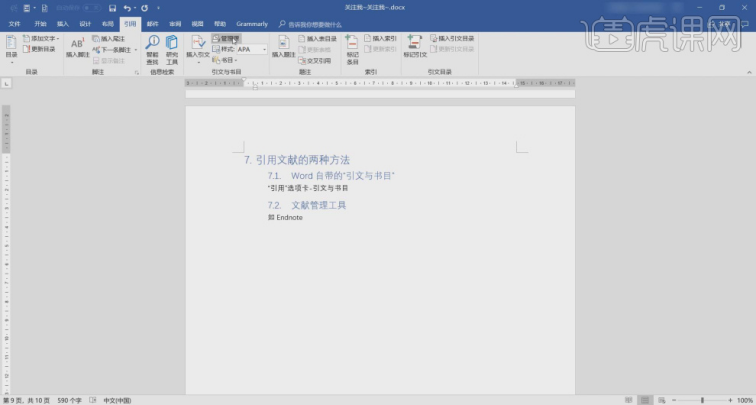Click the 100% zoom level
The image size is (756, 405).
[744, 400]
